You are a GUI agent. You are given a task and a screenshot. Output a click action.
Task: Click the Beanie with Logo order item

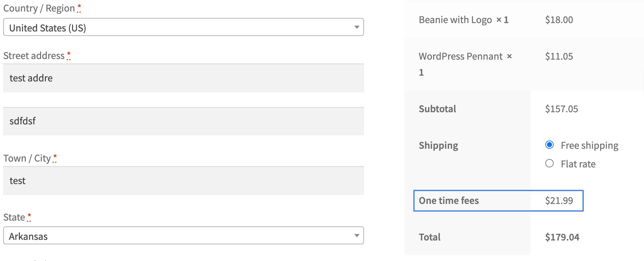(455, 20)
